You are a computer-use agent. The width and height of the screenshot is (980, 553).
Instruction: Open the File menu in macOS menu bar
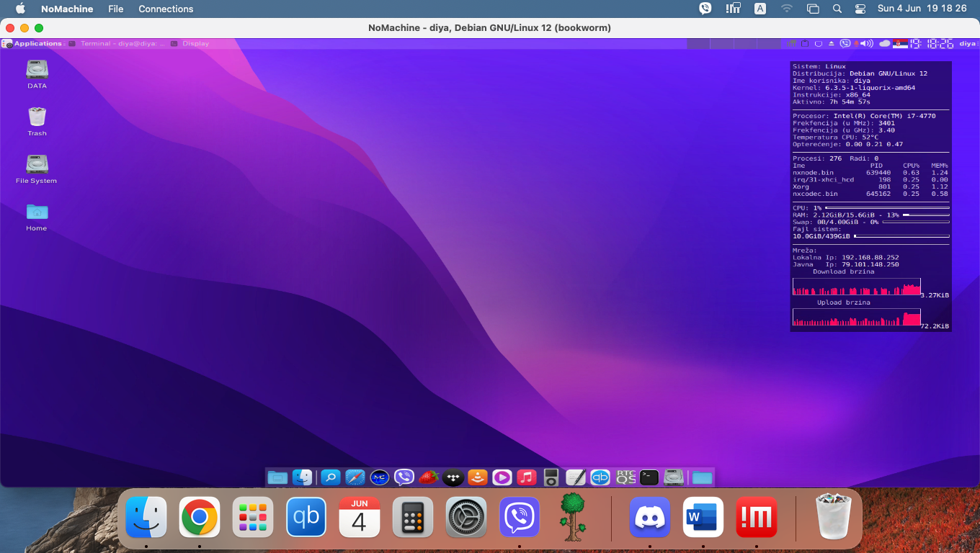pyautogui.click(x=115, y=9)
